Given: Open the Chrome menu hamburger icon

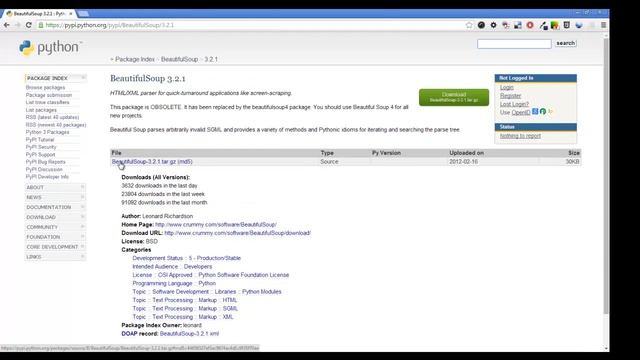Looking at the screenshot, I should [603, 25].
